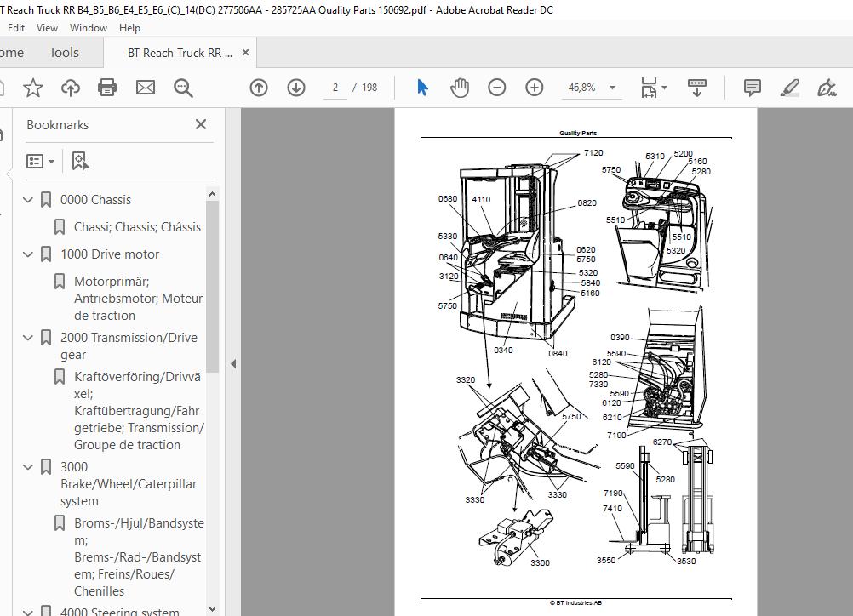Zoom in with the plus button
The image size is (853, 616).
[535, 88]
